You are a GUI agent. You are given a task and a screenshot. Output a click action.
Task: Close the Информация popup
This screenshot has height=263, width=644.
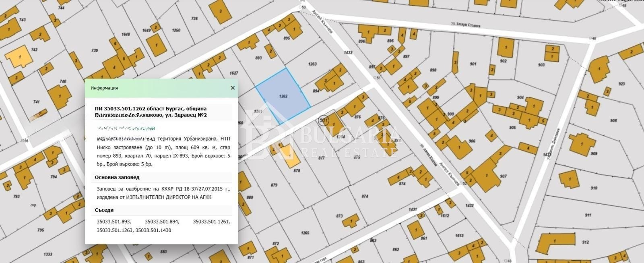tap(232, 88)
